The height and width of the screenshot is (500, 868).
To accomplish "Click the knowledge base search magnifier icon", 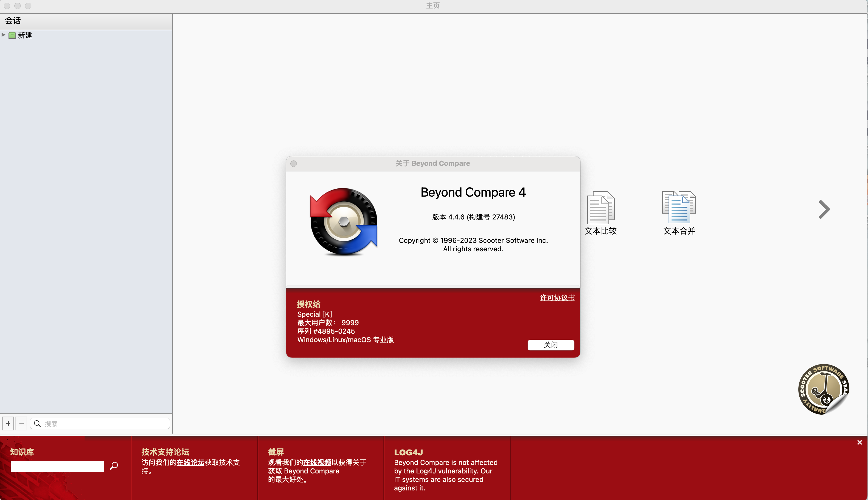I will 114,466.
